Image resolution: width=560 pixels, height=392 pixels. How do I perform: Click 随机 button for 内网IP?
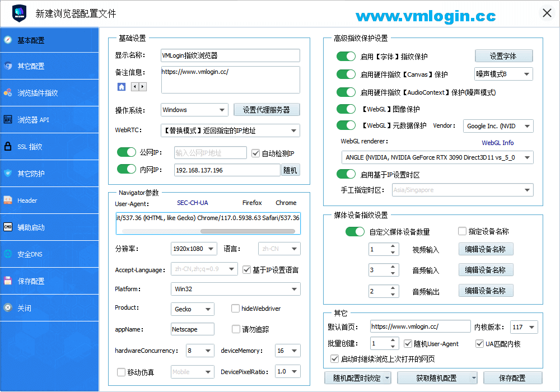290,170
